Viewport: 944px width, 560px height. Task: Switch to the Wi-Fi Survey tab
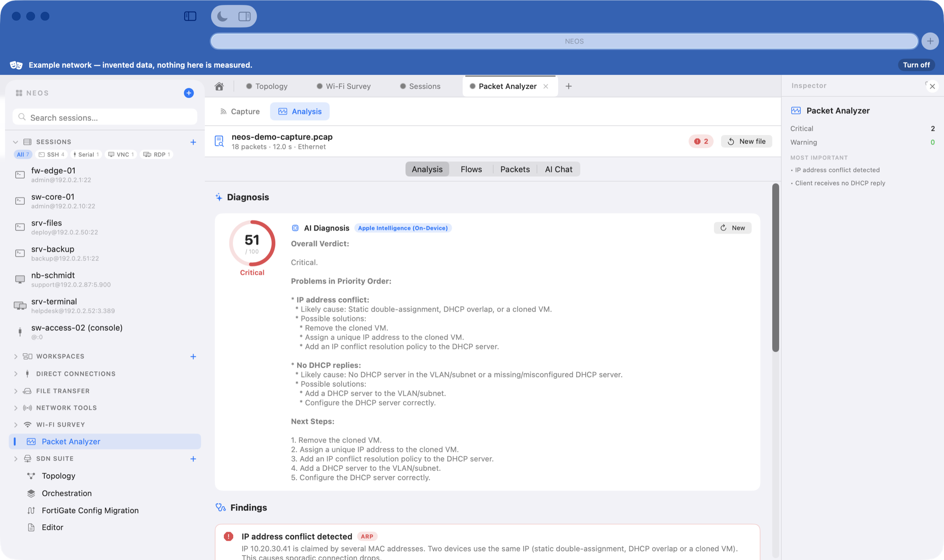[344, 86]
